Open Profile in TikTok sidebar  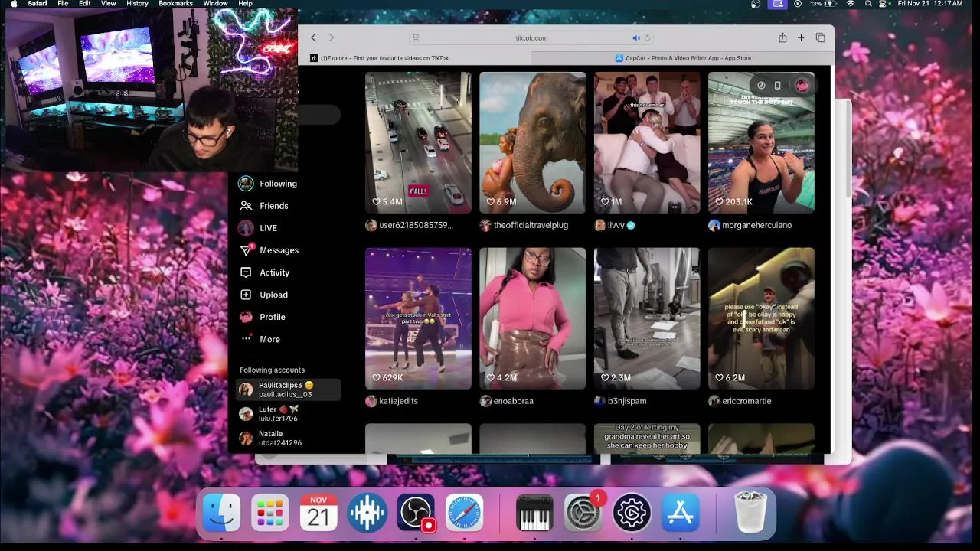click(x=263, y=317)
